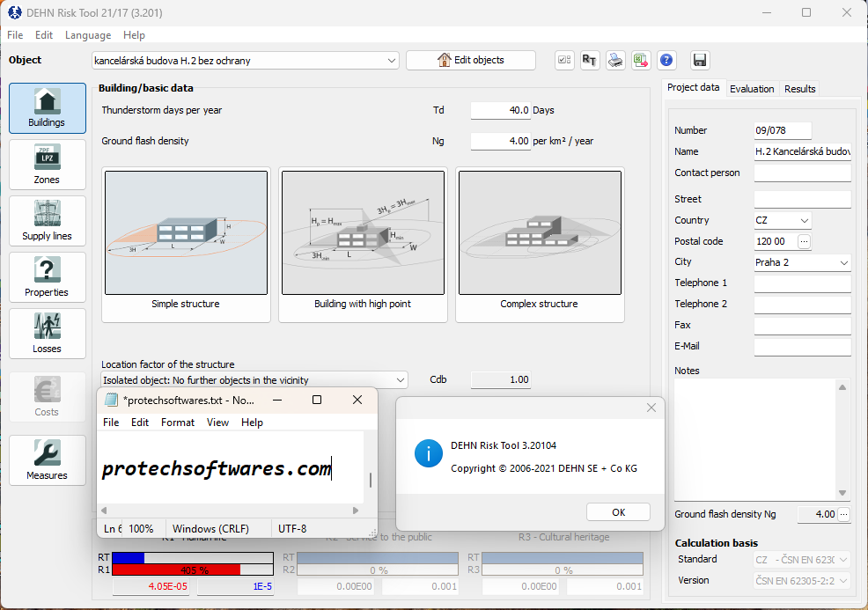The height and width of the screenshot is (610, 868).
Task: Expand the City dropdown
Action: pos(843,262)
